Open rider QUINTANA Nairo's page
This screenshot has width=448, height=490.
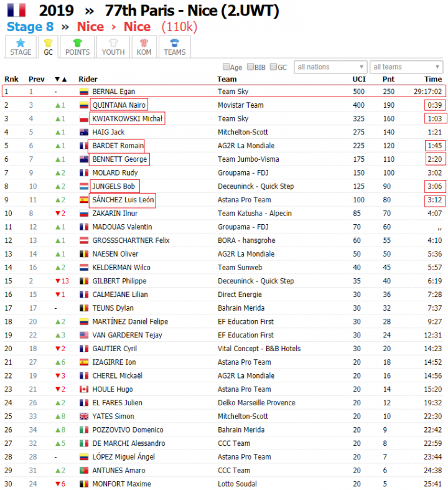(x=119, y=105)
